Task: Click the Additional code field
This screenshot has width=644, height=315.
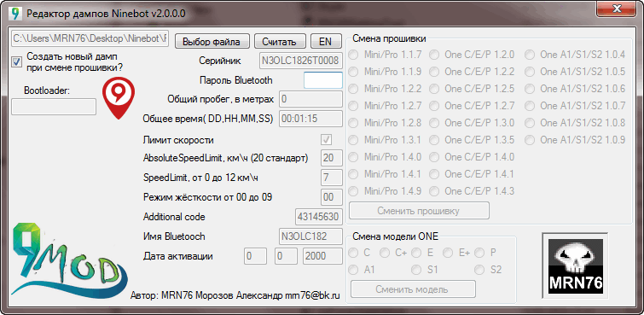Action: [319, 217]
